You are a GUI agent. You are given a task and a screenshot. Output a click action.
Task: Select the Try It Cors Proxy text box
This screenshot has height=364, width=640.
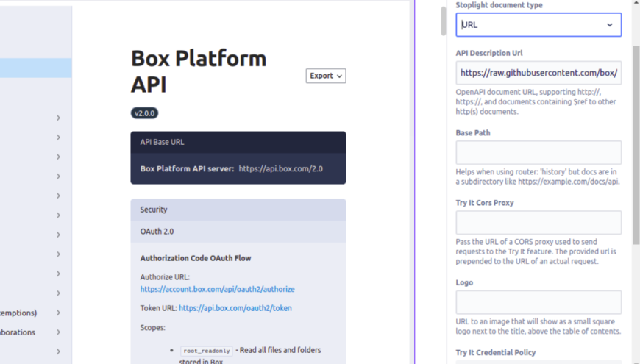[538, 223]
